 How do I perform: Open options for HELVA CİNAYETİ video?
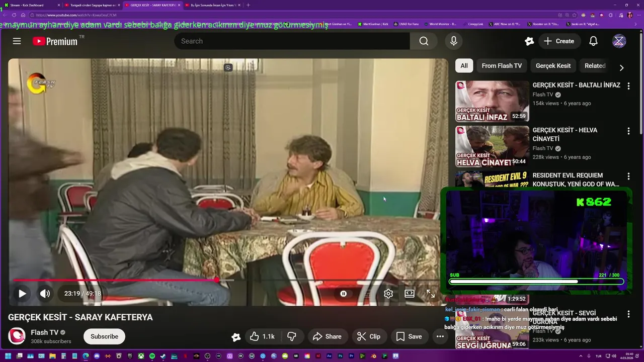[628, 131]
